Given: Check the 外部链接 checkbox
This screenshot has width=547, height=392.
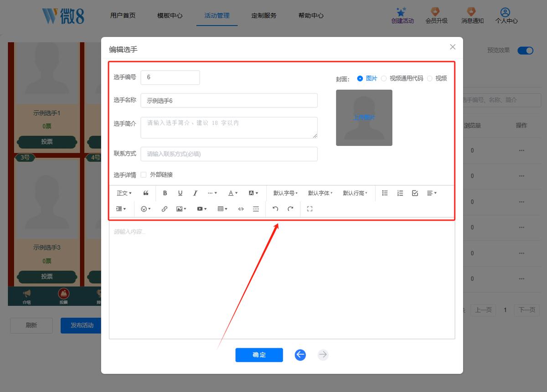Looking at the screenshot, I should [x=144, y=175].
